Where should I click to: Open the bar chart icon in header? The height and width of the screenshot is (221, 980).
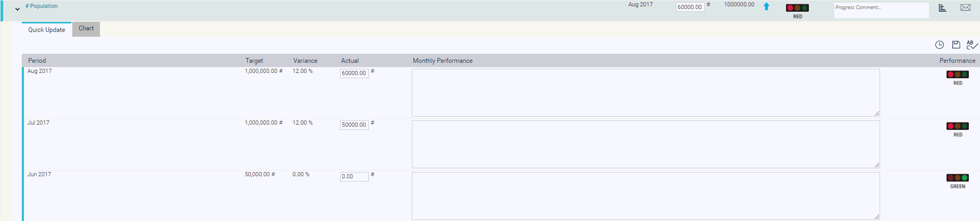click(x=942, y=7)
